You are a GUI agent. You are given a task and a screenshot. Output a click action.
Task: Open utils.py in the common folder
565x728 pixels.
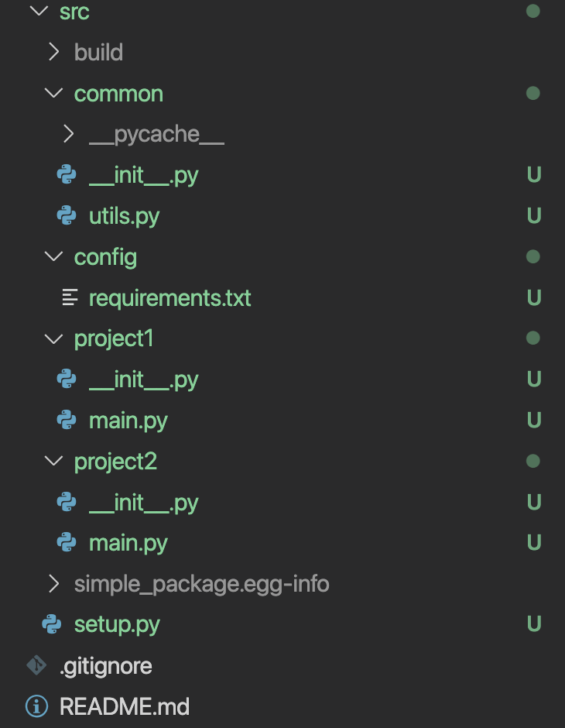pos(125,216)
